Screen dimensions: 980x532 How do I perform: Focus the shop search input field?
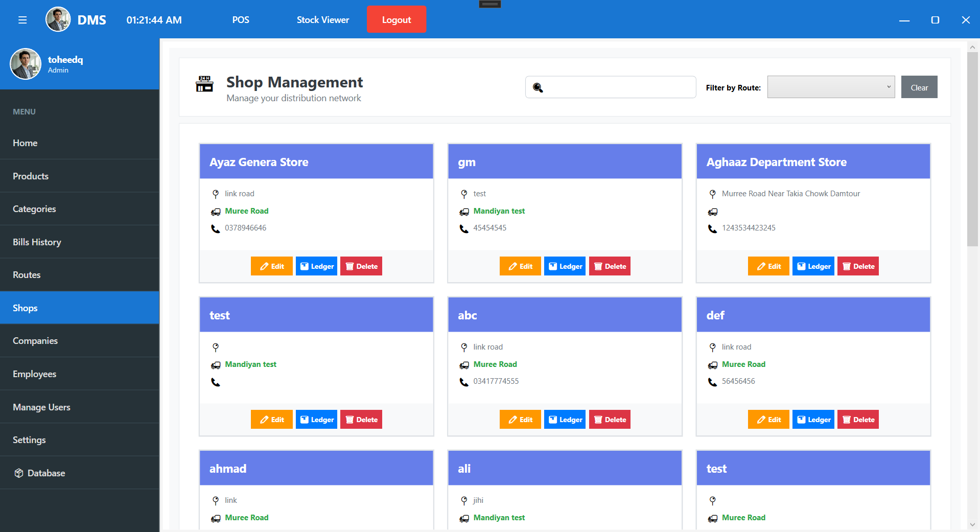(x=611, y=87)
